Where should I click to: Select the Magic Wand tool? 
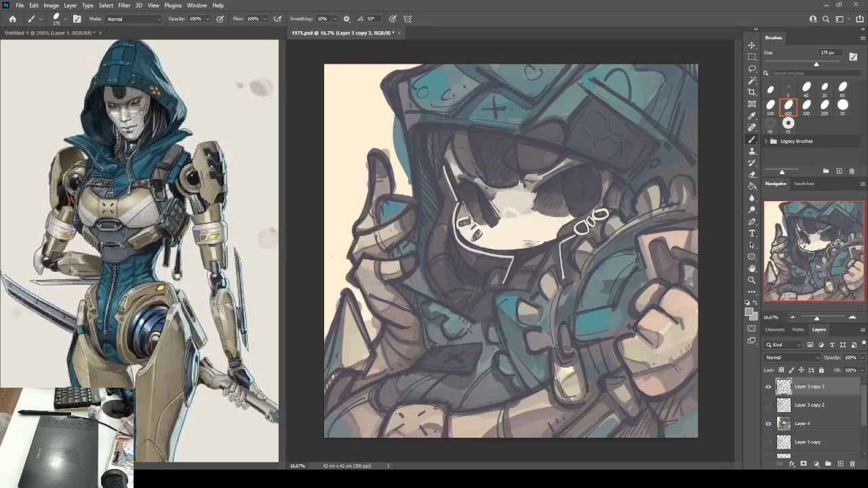point(752,80)
